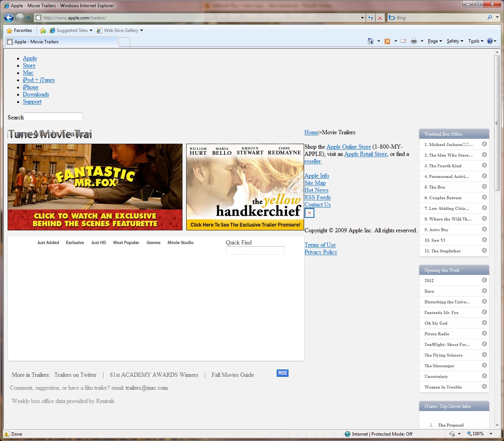
Task: Click the Read Mail toolbar icon
Action: point(403,41)
